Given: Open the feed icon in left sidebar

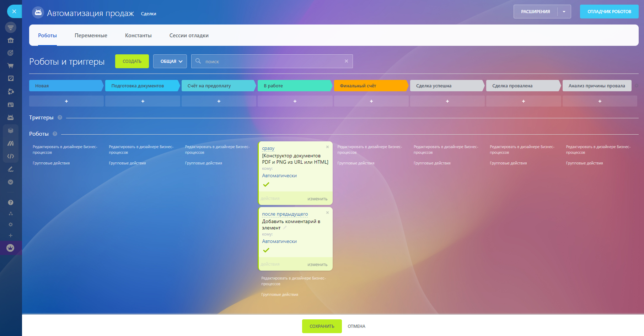Looking at the screenshot, I should point(11,27).
